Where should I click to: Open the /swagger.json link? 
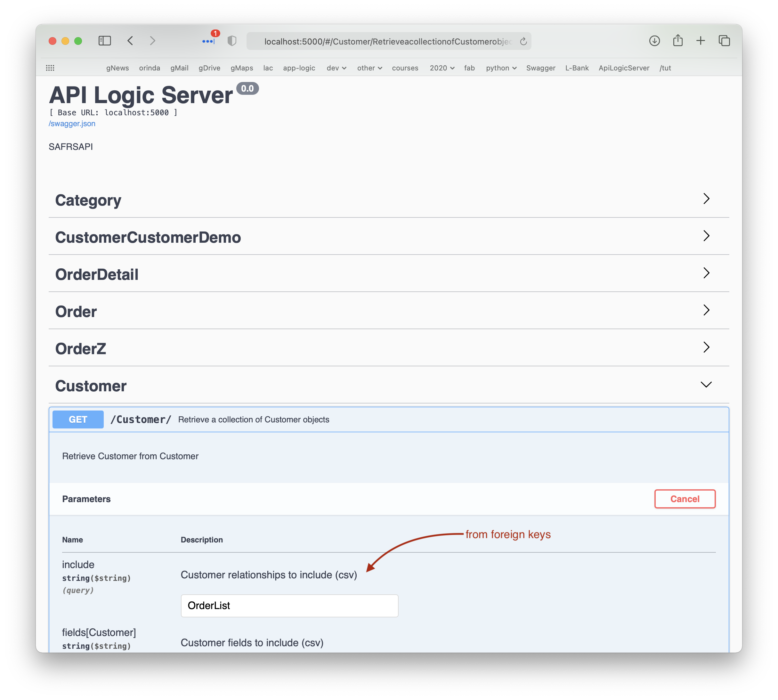point(72,124)
